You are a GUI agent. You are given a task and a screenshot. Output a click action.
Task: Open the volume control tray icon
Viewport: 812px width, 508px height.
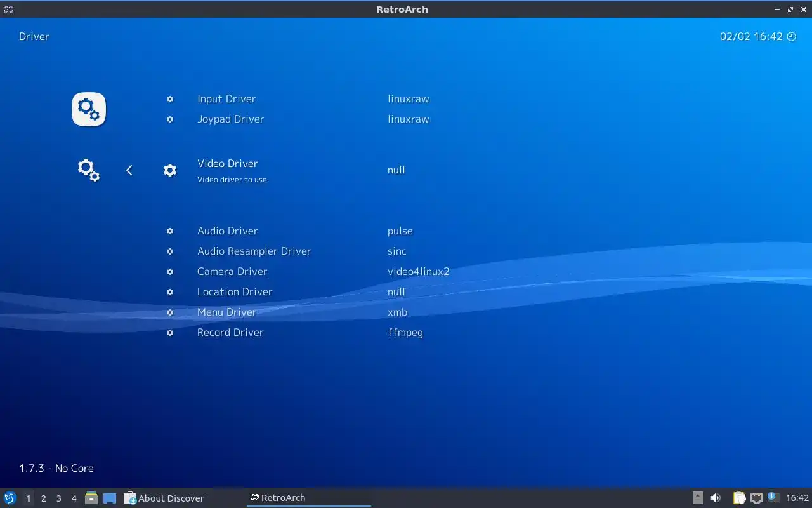click(x=716, y=498)
